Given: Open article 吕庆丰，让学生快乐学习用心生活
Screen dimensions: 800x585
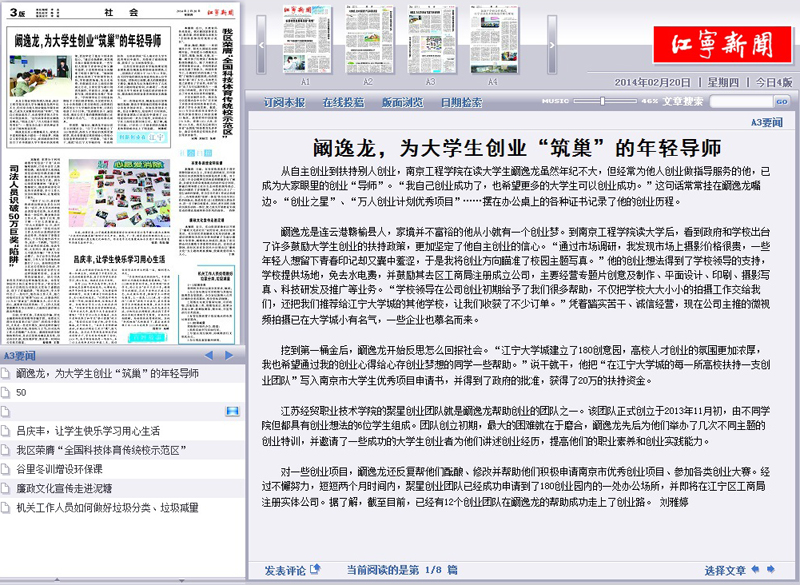Looking at the screenshot, I should (x=88, y=430).
